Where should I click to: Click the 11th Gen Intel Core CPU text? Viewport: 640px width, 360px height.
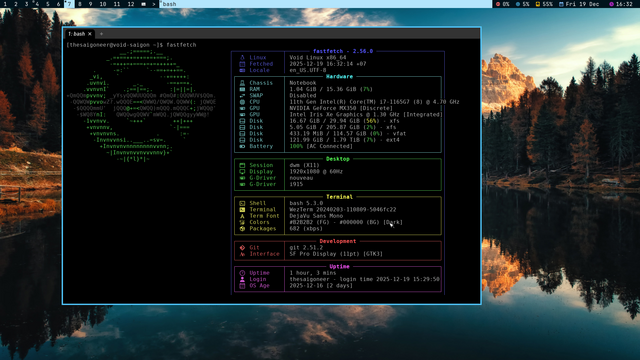click(x=374, y=102)
